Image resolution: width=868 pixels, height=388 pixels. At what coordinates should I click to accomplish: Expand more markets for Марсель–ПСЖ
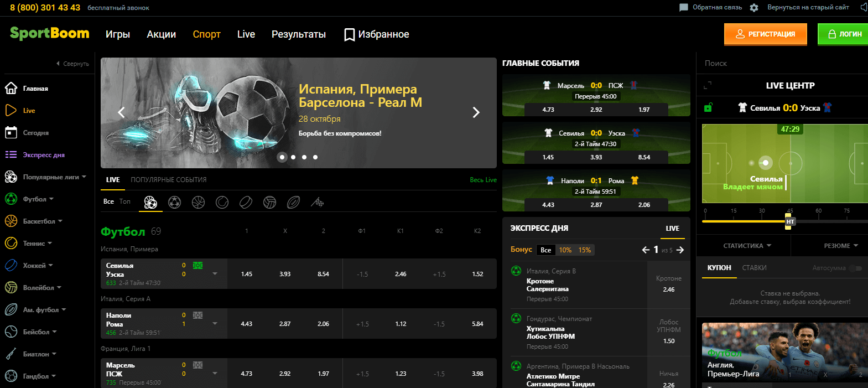tap(215, 374)
